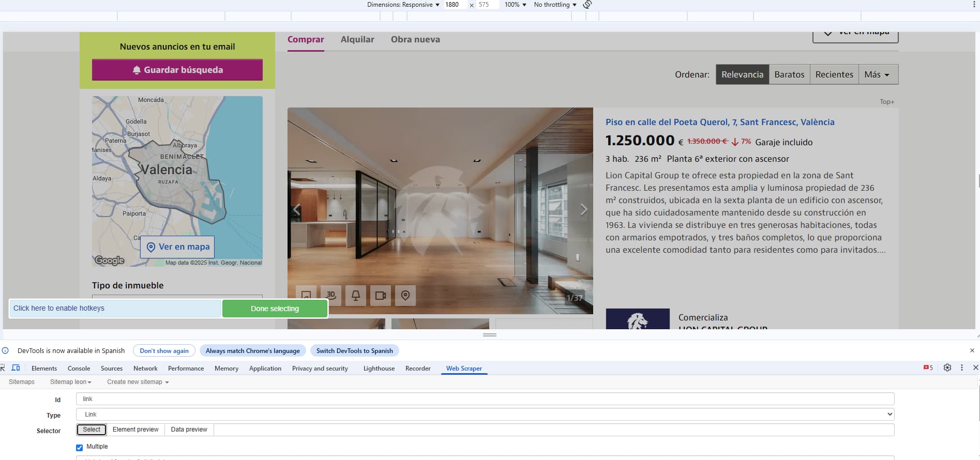Toggle the device toolbar icon in DevTools
This screenshot has width=980, height=460.
tap(16, 368)
